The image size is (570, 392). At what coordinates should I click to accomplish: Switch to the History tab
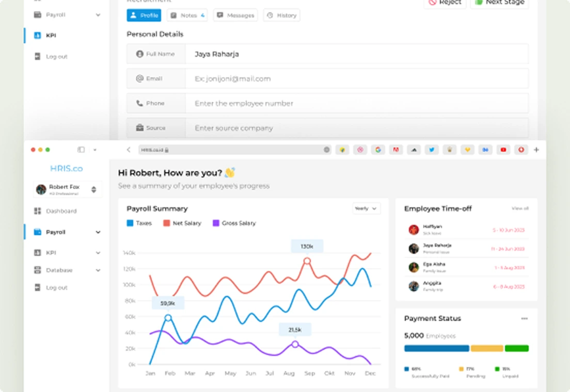pos(282,15)
